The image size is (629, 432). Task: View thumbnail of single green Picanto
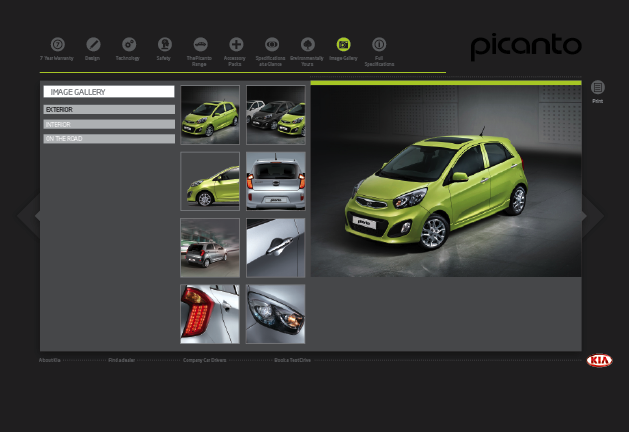coord(210,115)
